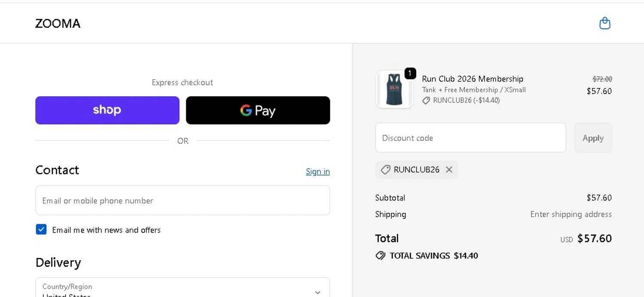Open the Sign in link

318,172
